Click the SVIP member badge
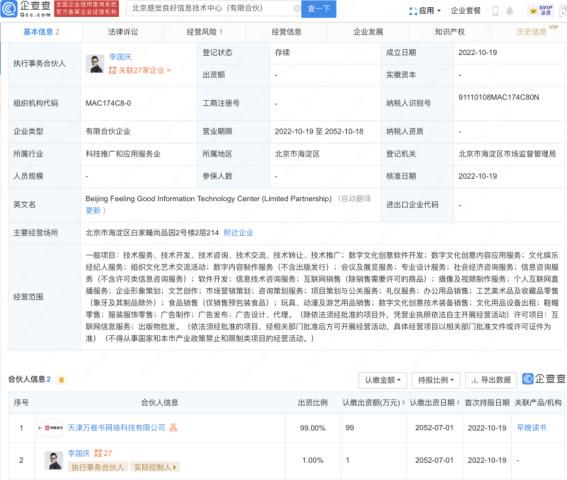This screenshot has width=567, height=480. click(541, 10)
